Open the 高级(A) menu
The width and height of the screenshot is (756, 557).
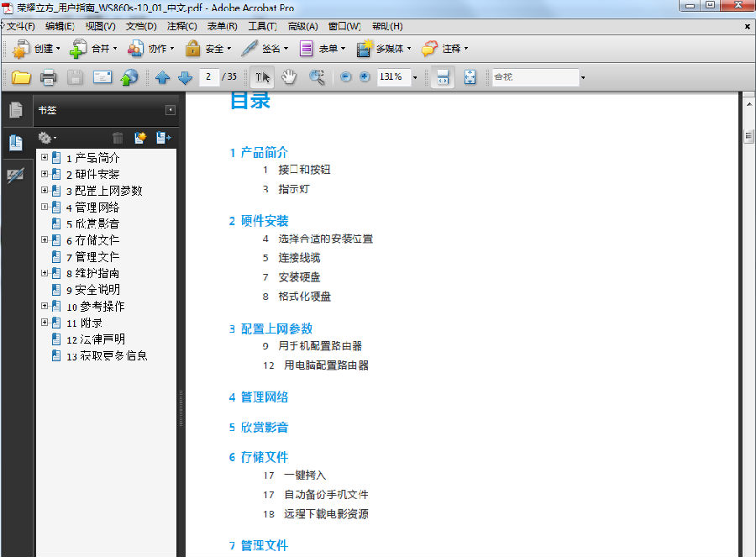click(302, 26)
